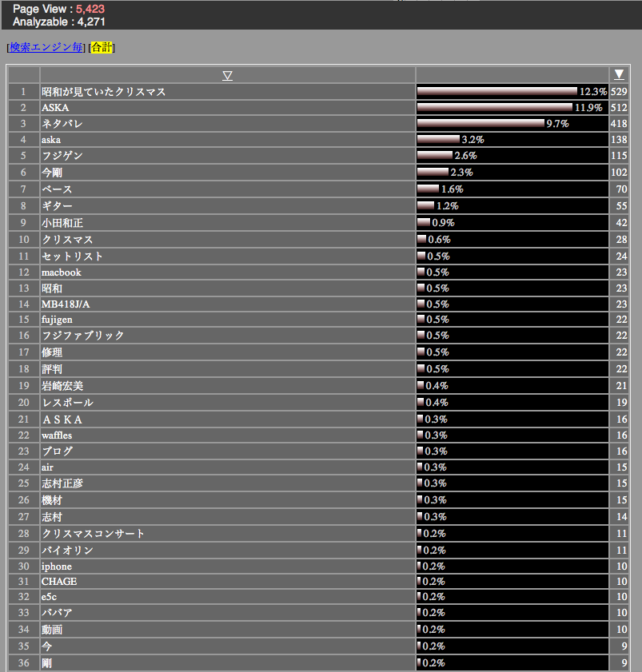This screenshot has width=642, height=672.
Task: Sort by count using filled triangle header
Action: [x=619, y=74]
